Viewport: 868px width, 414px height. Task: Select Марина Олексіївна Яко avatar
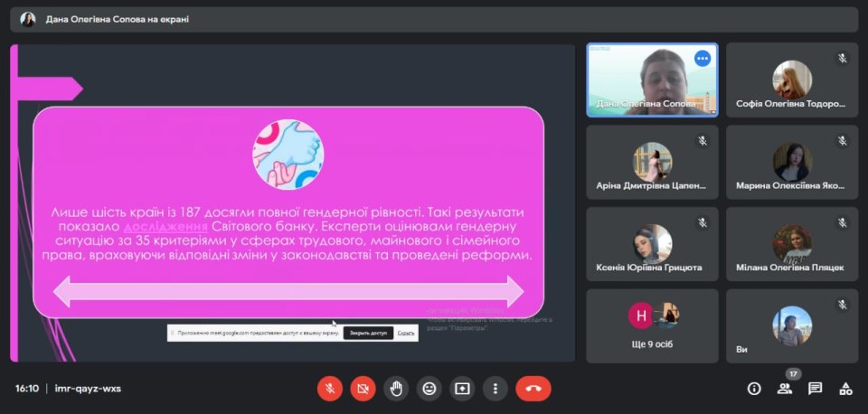(792, 162)
